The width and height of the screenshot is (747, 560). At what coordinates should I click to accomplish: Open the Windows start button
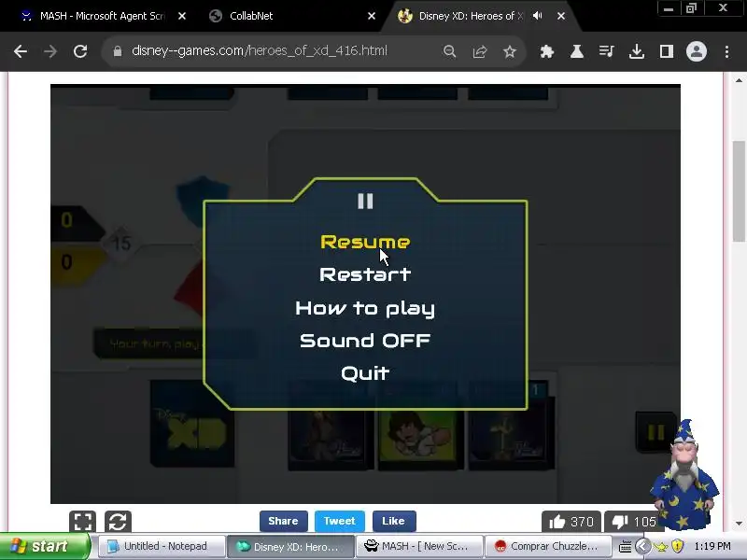click(45, 546)
